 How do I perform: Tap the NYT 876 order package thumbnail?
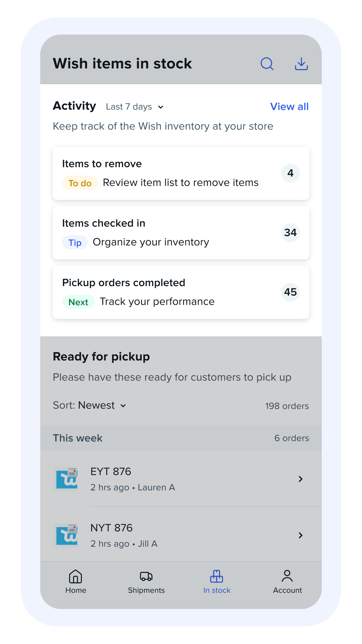67,535
